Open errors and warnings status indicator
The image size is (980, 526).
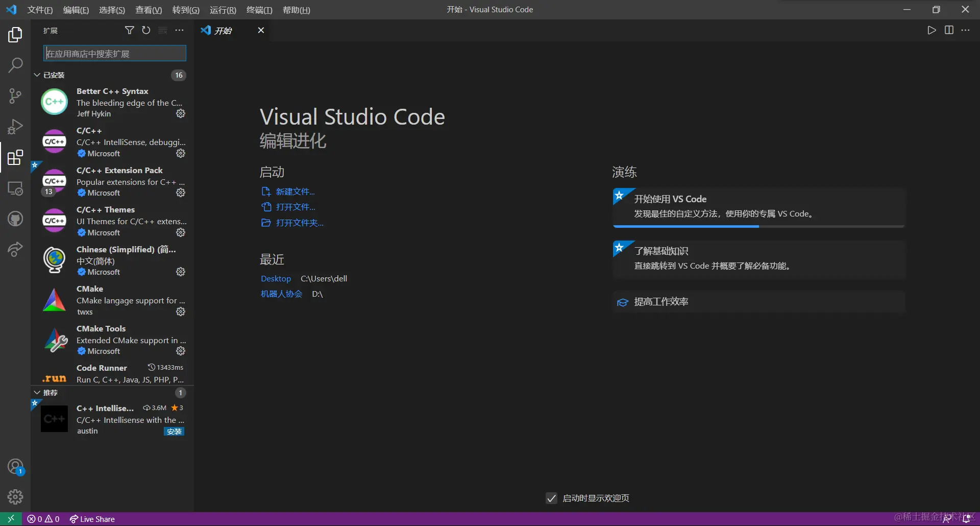pyautogui.click(x=43, y=519)
